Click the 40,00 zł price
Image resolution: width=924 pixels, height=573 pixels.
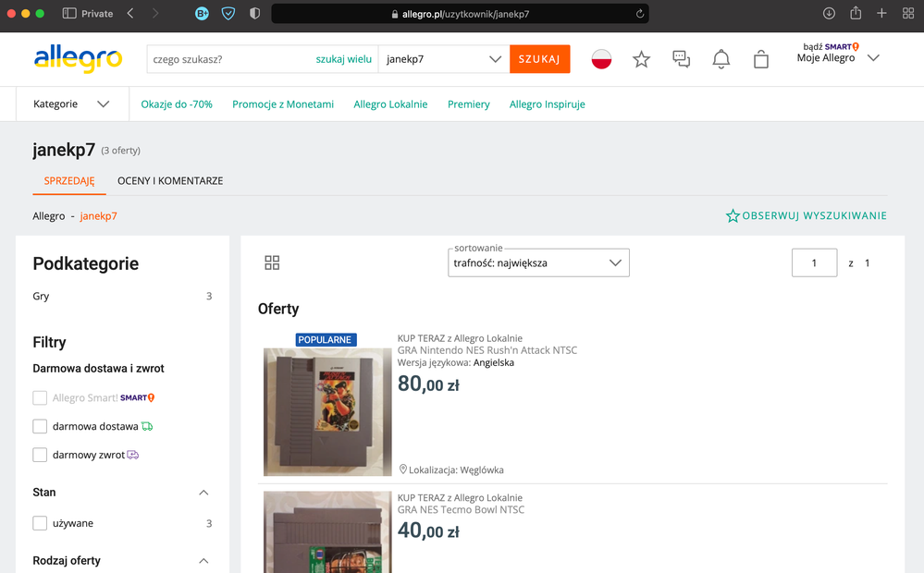428,530
